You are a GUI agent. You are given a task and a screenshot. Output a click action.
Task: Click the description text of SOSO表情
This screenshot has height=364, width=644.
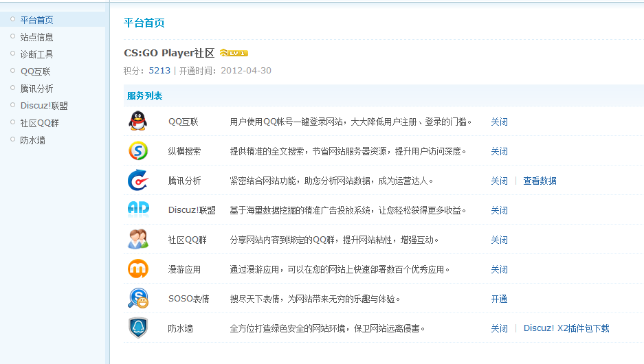click(x=315, y=299)
